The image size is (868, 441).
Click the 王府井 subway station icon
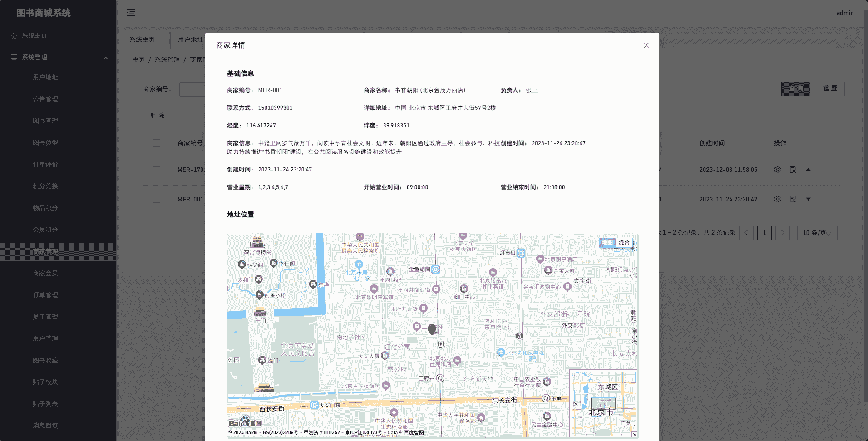click(440, 378)
